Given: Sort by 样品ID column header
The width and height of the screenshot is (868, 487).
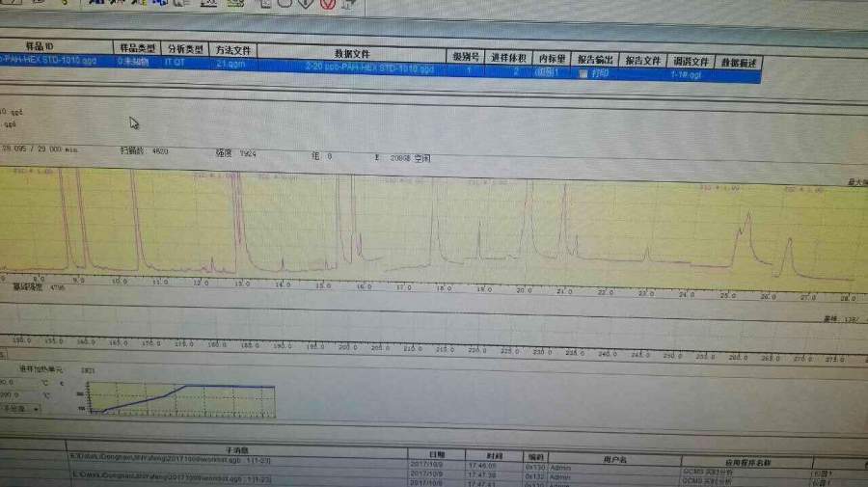Looking at the screenshot, I should click(40, 46).
